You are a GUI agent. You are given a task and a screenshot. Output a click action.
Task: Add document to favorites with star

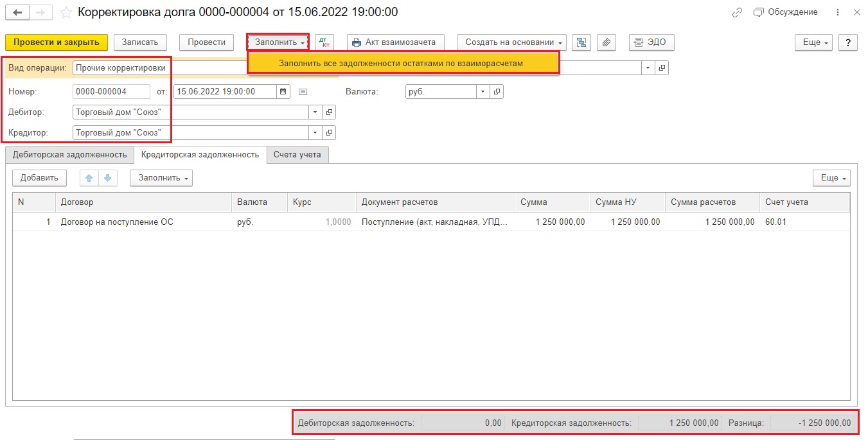point(66,12)
